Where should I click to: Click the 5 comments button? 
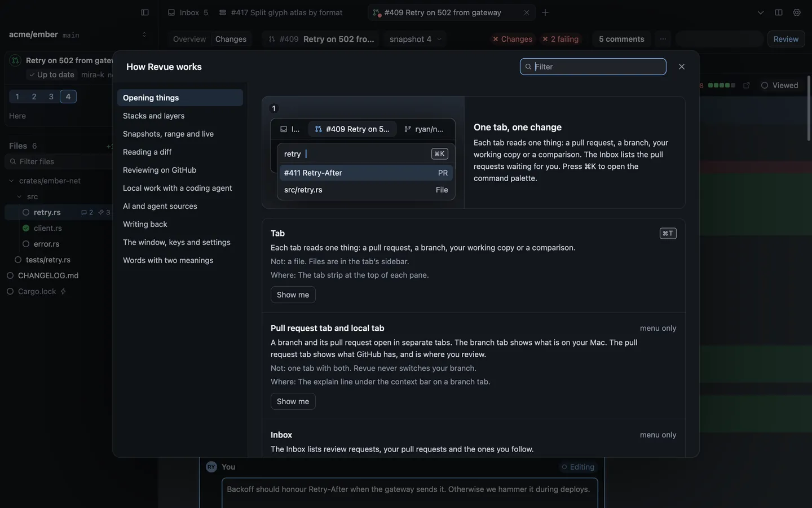(x=621, y=39)
